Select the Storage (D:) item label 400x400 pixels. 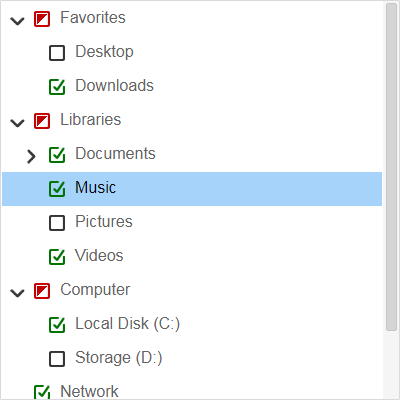tap(119, 358)
